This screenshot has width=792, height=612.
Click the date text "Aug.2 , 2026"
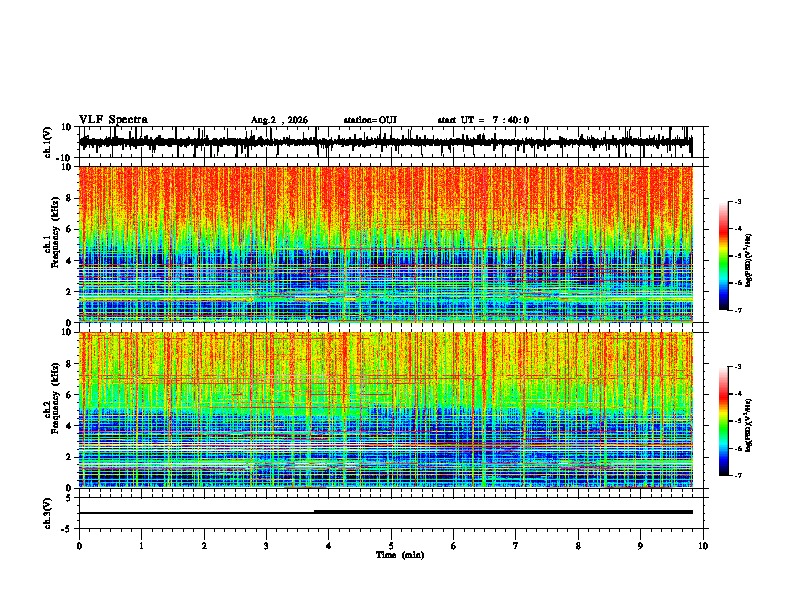pos(279,120)
